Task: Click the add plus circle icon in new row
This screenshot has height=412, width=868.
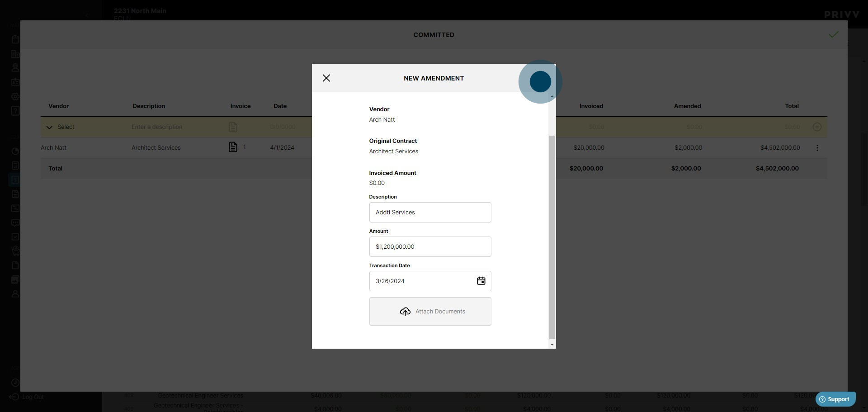Action: pyautogui.click(x=817, y=127)
